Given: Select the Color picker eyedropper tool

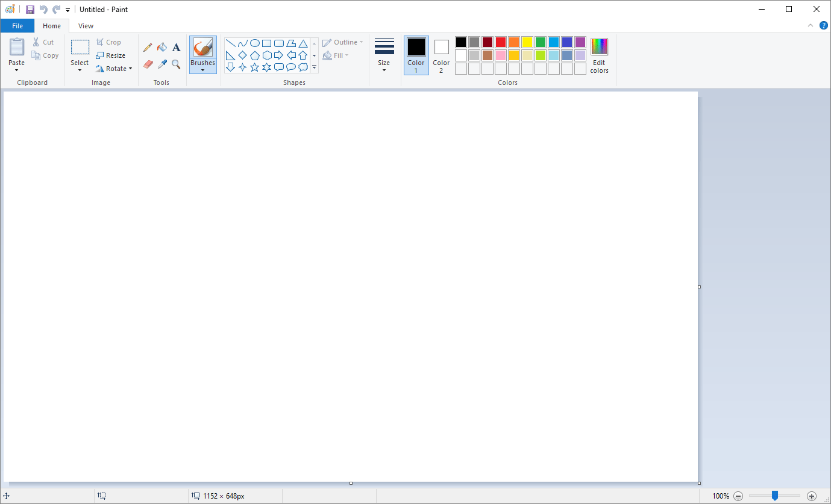Looking at the screenshot, I should [162, 64].
